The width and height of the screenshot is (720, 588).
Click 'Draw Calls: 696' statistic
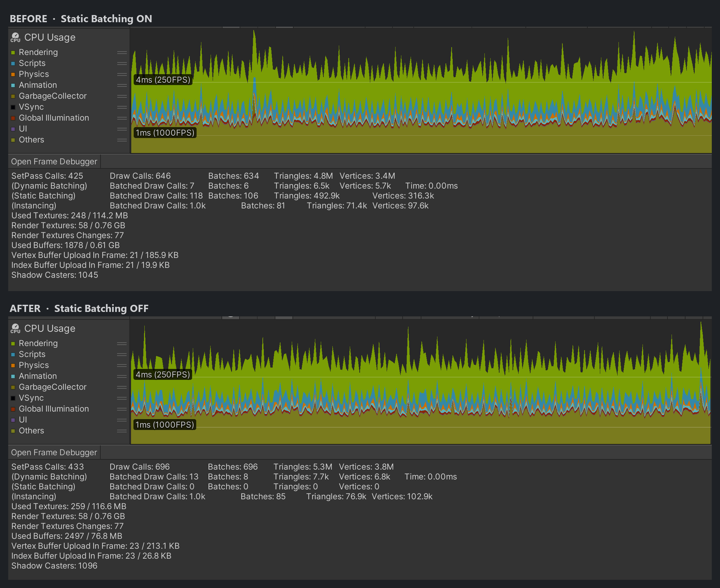pyautogui.click(x=139, y=467)
